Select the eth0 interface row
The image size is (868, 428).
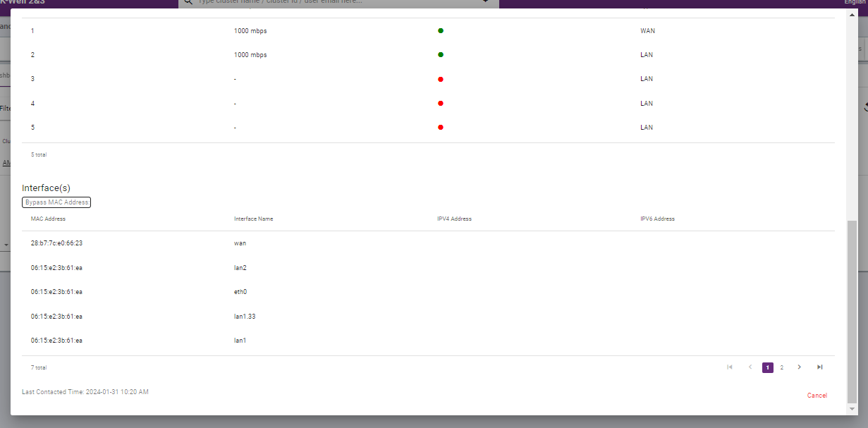pos(428,291)
